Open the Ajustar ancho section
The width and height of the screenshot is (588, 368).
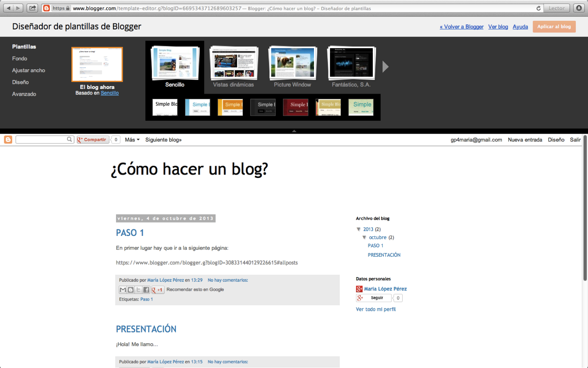(29, 70)
